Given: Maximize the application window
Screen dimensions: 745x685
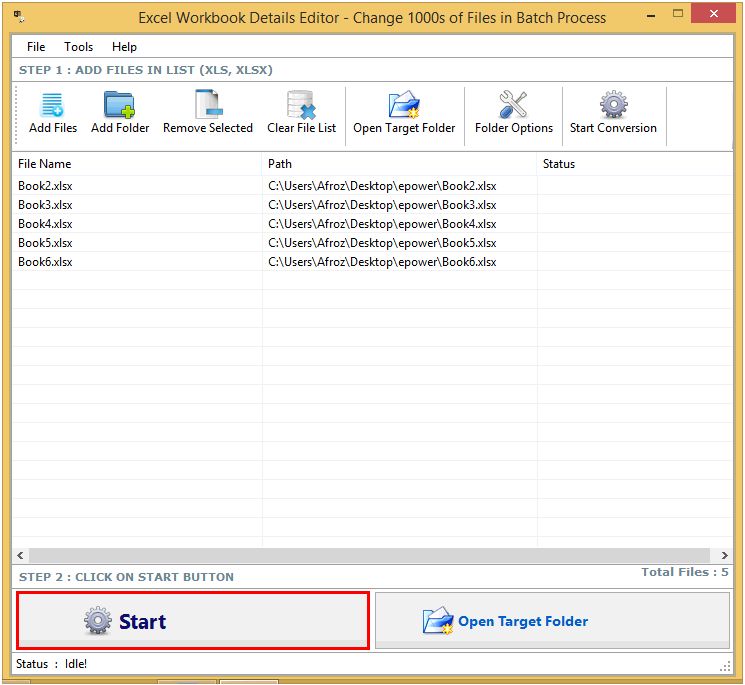Looking at the screenshot, I should pos(678,14).
